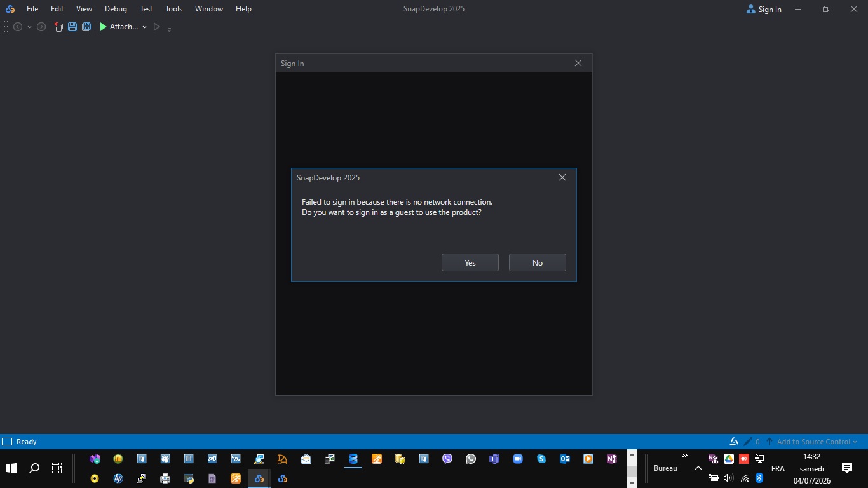Click the New File toolbar icon

58,27
